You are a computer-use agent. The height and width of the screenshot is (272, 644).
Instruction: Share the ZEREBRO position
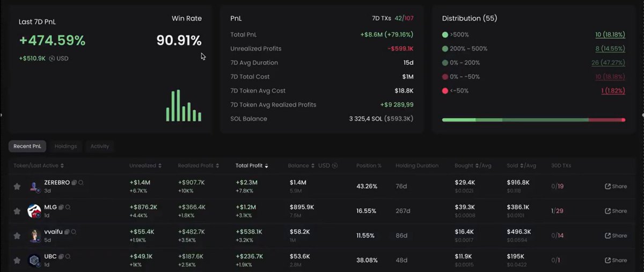pyautogui.click(x=616, y=187)
